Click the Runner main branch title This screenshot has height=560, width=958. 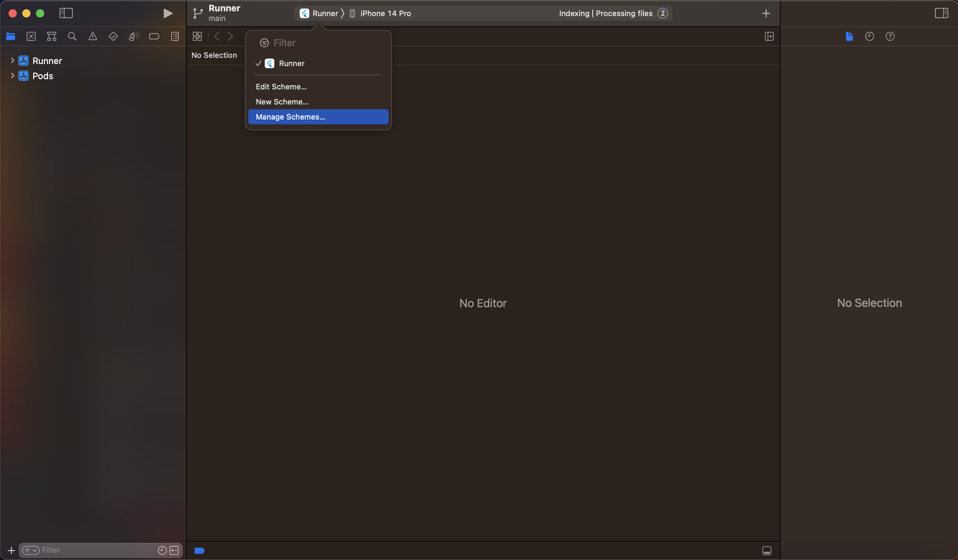tap(224, 13)
